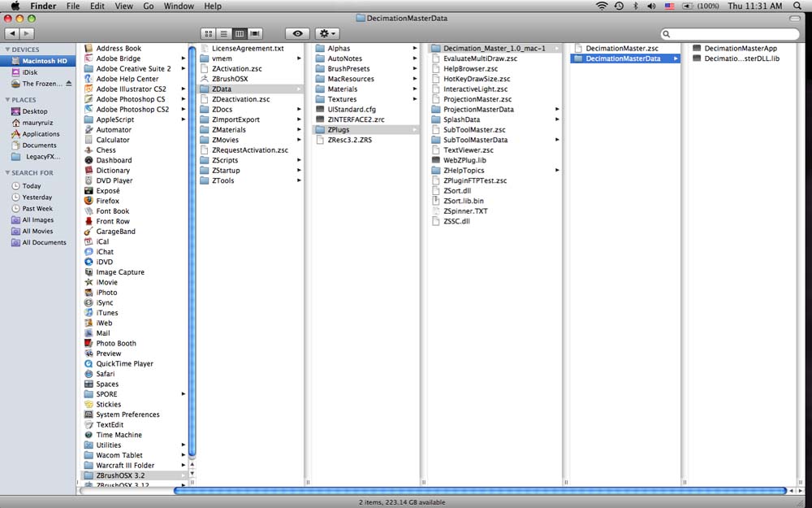Open the Window menu
The width and height of the screenshot is (812, 508).
click(x=179, y=6)
